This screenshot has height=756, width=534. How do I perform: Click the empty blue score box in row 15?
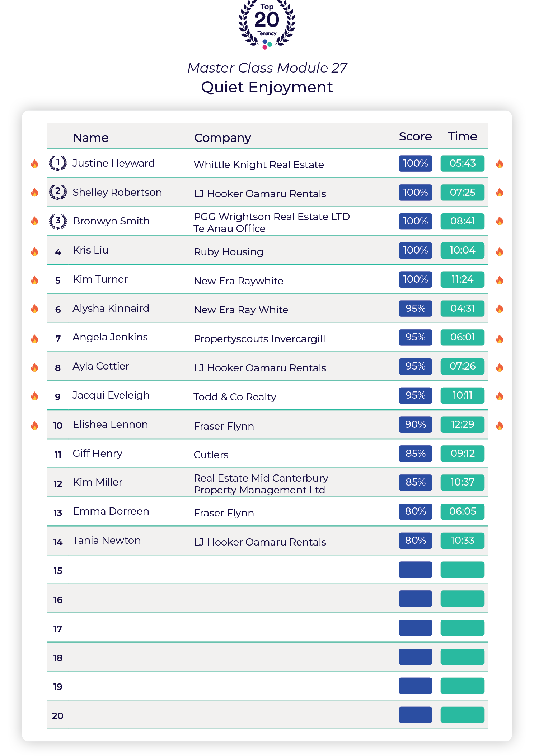[x=415, y=570]
